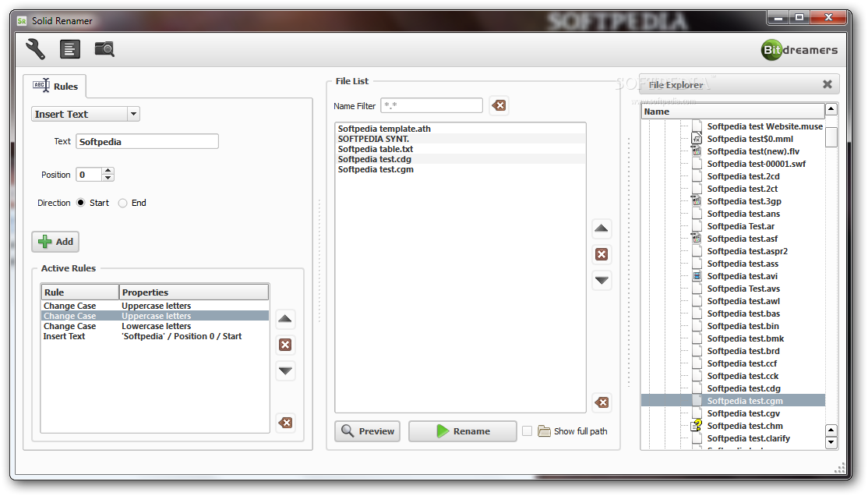Open settings with the wrench icon
The width and height of the screenshot is (868, 496).
[35, 49]
